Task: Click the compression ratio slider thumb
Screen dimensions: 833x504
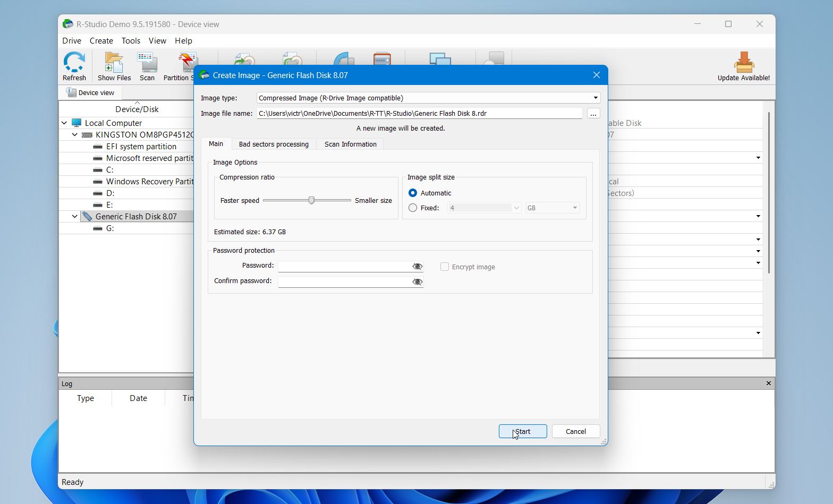Action: point(311,200)
